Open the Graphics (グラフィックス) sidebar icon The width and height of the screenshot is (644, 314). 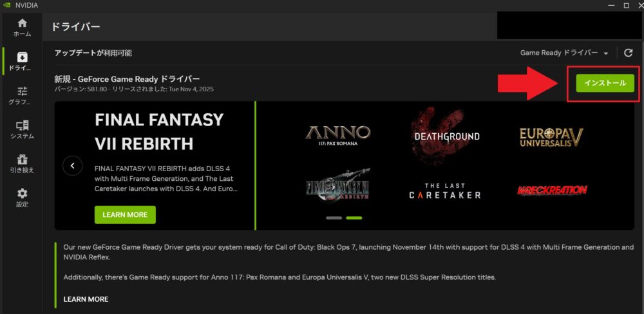tap(22, 96)
